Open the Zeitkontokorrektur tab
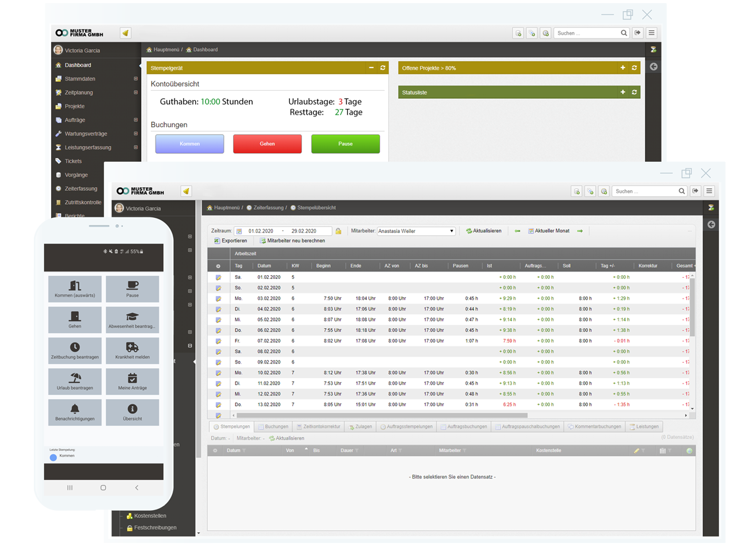The height and width of the screenshot is (546, 756). [x=318, y=426]
